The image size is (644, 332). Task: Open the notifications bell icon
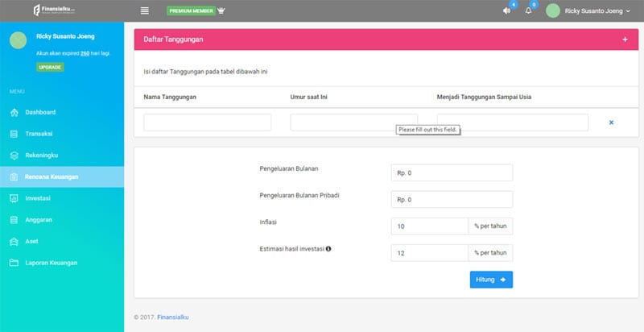click(528, 10)
